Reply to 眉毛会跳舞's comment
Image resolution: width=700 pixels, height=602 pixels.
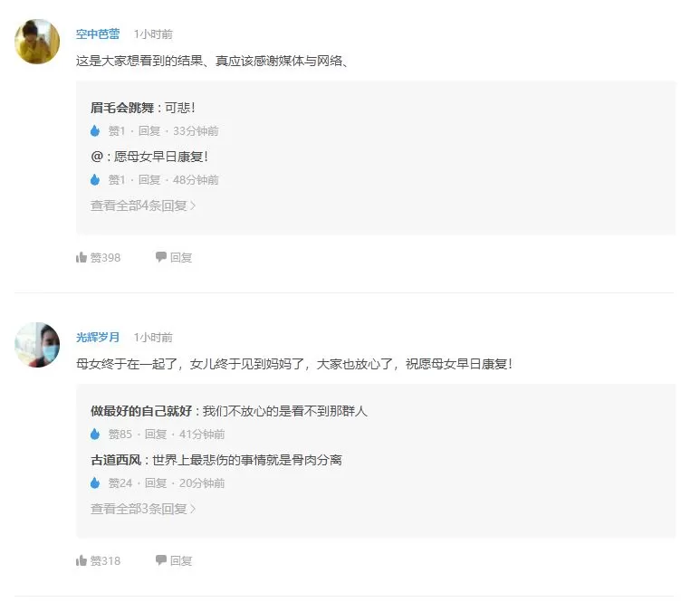[149, 130]
